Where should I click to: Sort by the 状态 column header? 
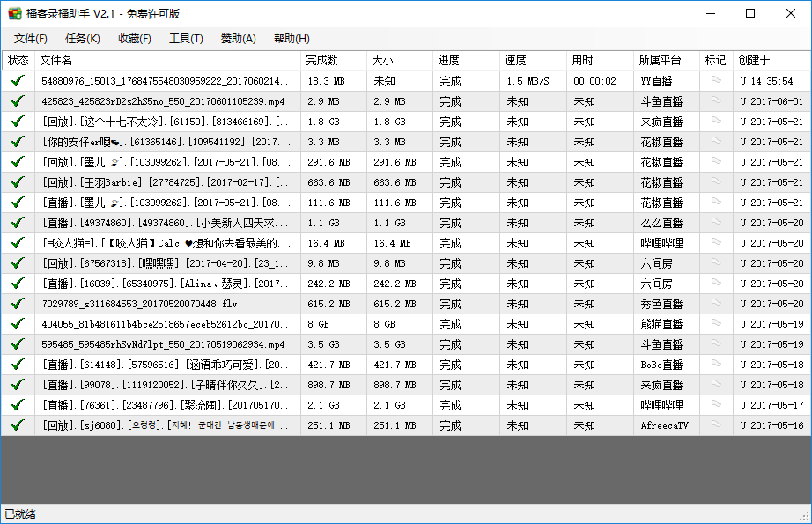(18, 61)
